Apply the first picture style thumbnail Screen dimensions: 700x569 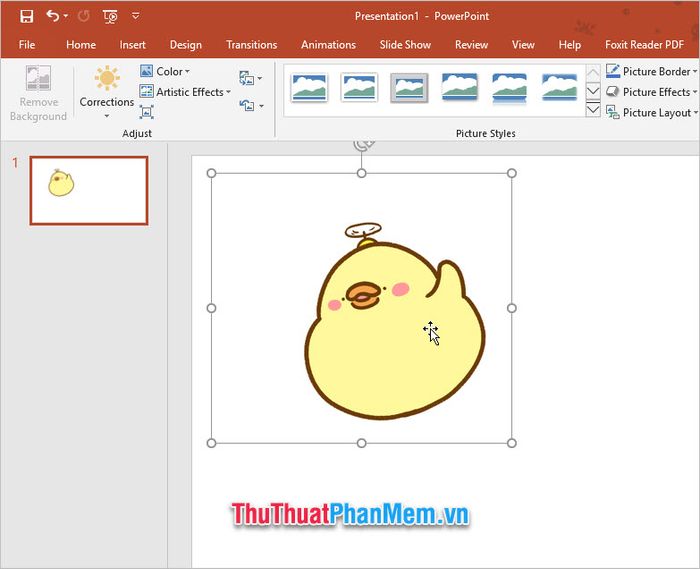pyautogui.click(x=309, y=88)
